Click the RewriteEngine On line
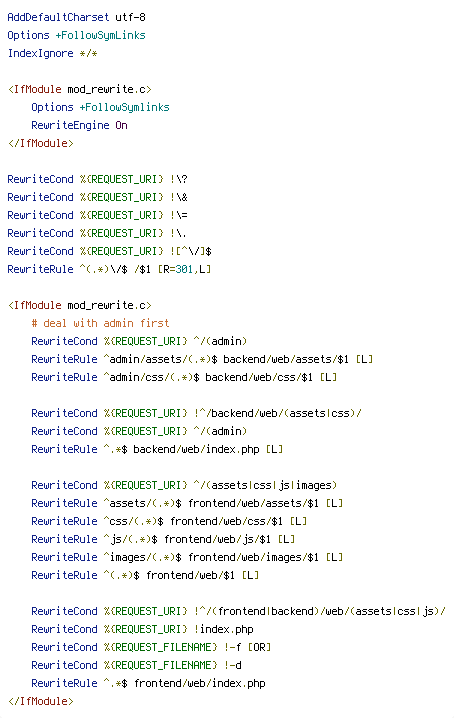The width and height of the screenshot is (454, 718). (79, 125)
